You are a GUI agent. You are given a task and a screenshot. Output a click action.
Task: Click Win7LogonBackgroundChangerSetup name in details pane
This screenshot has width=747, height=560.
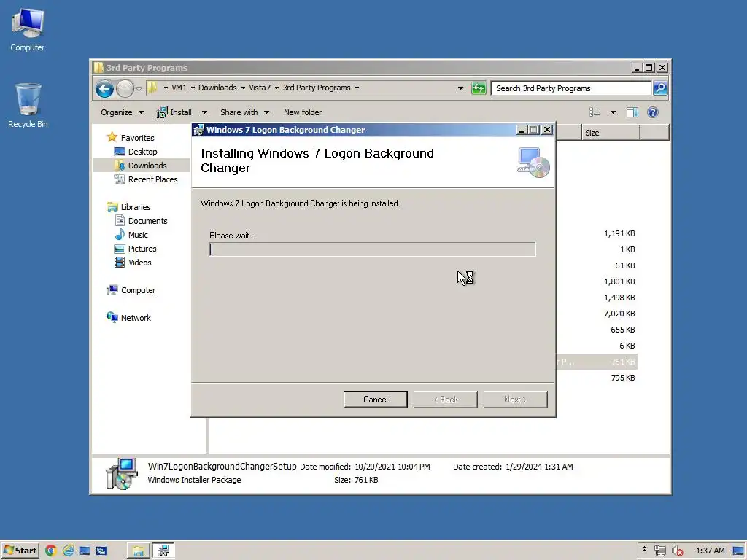coord(222,466)
